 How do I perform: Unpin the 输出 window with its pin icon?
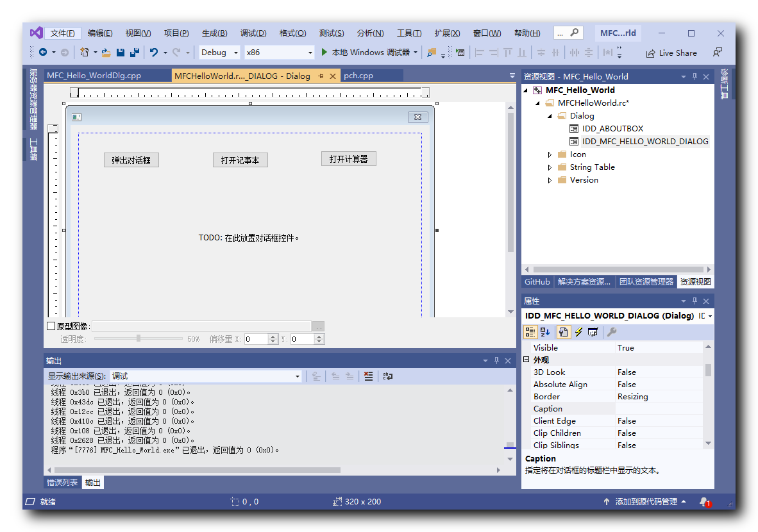tap(496, 360)
